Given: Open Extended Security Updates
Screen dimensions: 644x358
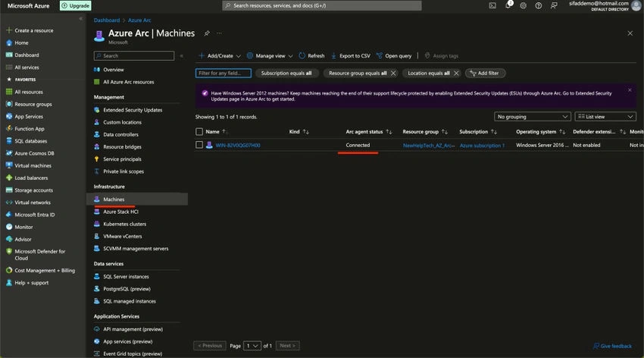Looking at the screenshot, I should pos(133,110).
